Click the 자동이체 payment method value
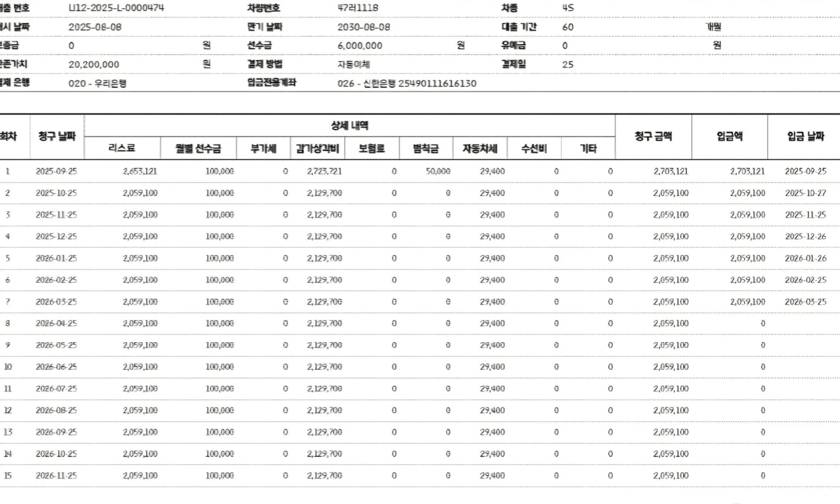The height and width of the screenshot is (504, 840). (x=354, y=64)
